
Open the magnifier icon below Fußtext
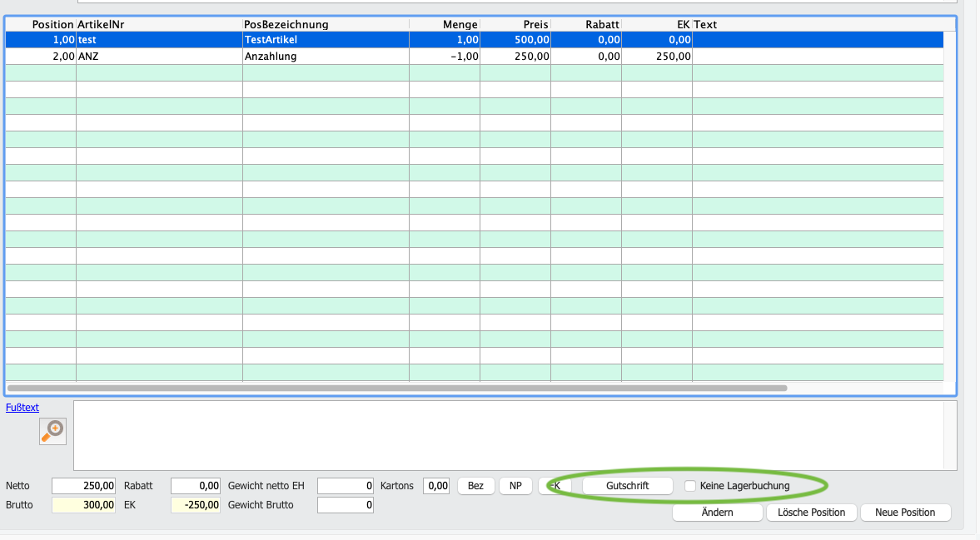coord(52,431)
